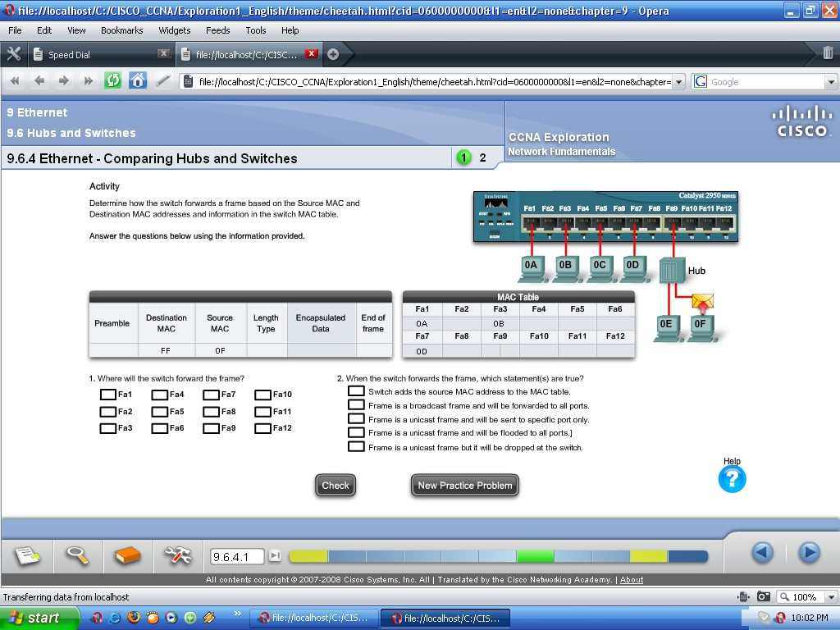The height and width of the screenshot is (630, 840).
Task: Click the Hub device icon
Action: [672, 270]
